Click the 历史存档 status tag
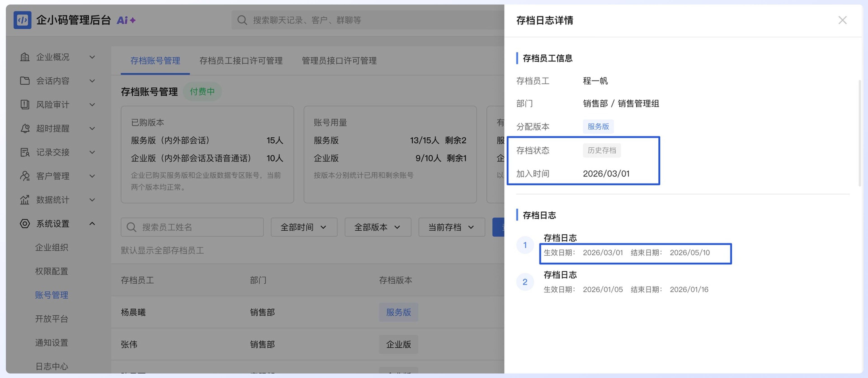 point(602,150)
